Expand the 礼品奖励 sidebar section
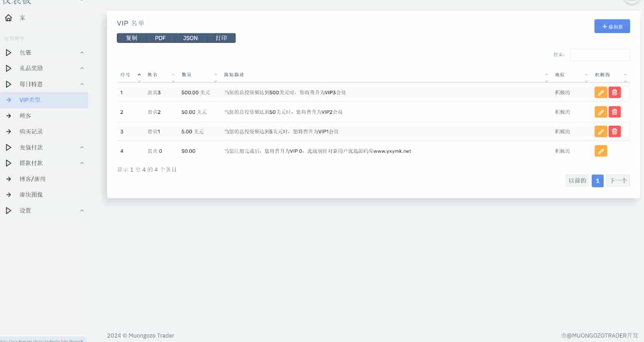 pyautogui.click(x=31, y=68)
